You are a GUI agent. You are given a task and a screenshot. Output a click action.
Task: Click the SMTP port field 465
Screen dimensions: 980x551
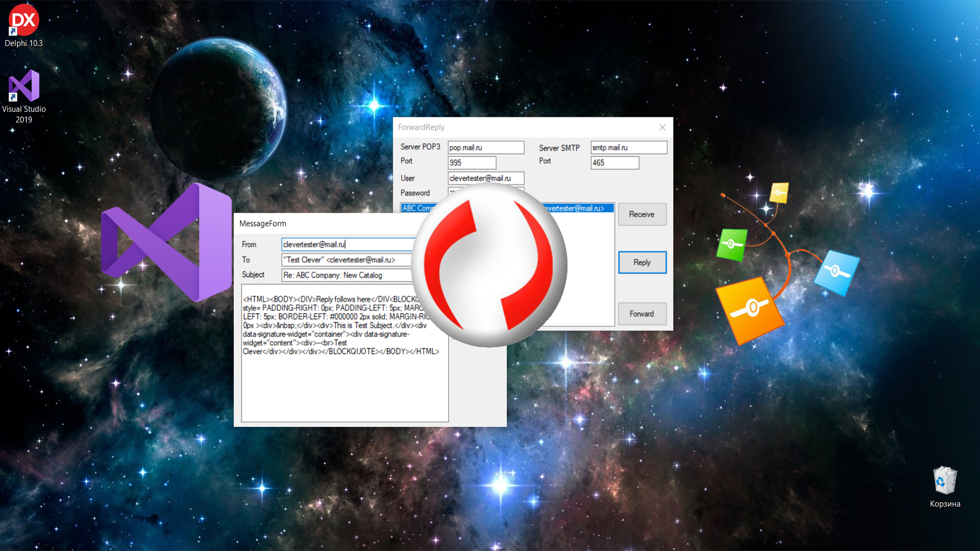(615, 163)
